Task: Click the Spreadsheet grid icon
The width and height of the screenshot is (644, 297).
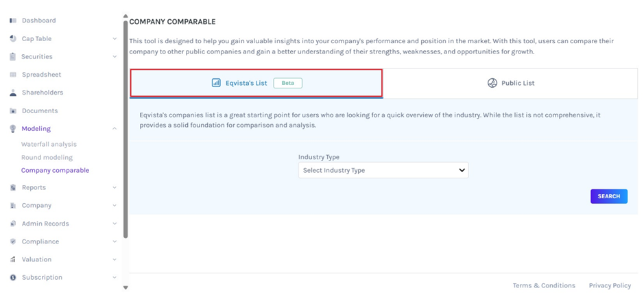Action: tap(13, 75)
